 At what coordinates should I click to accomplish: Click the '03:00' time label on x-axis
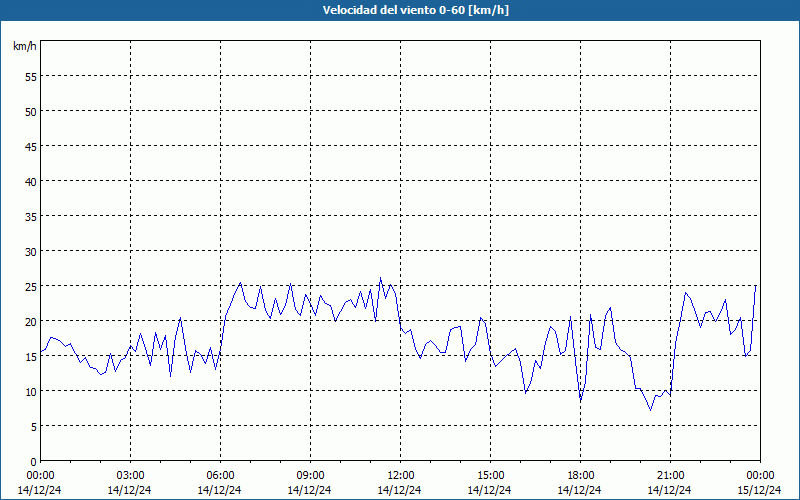pos(131,476)
